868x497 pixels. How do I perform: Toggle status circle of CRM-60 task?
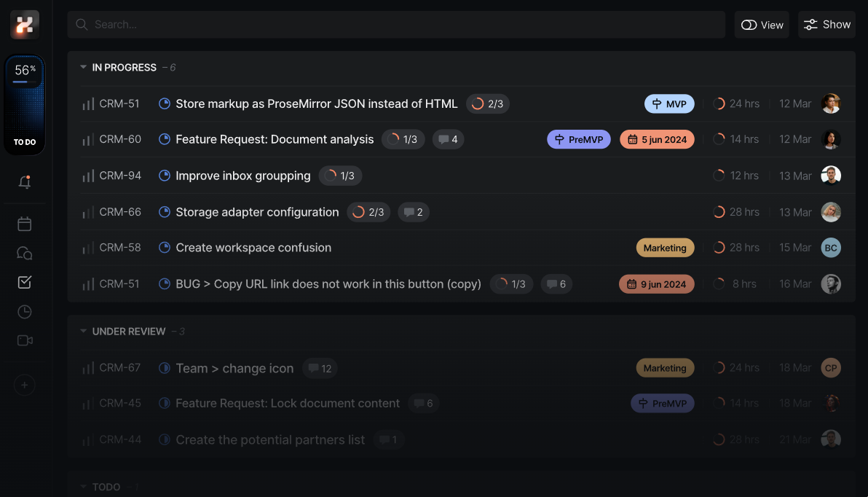coord(165,139)
